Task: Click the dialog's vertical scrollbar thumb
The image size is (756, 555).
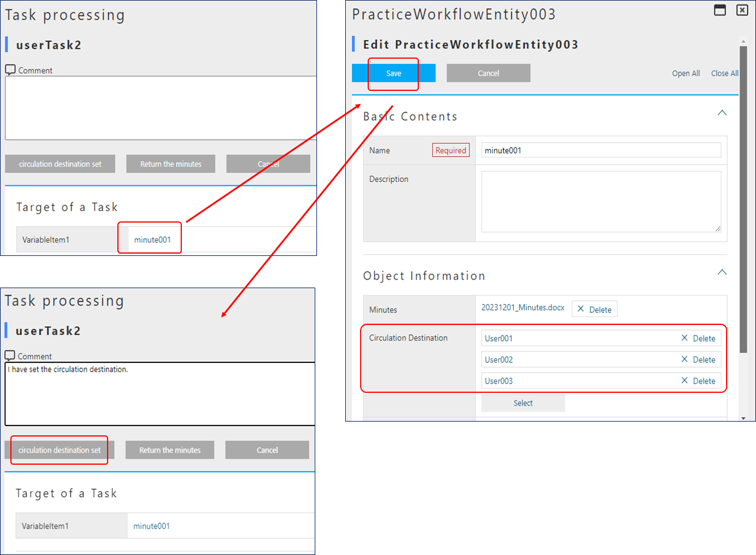Action: click(743, 200)
